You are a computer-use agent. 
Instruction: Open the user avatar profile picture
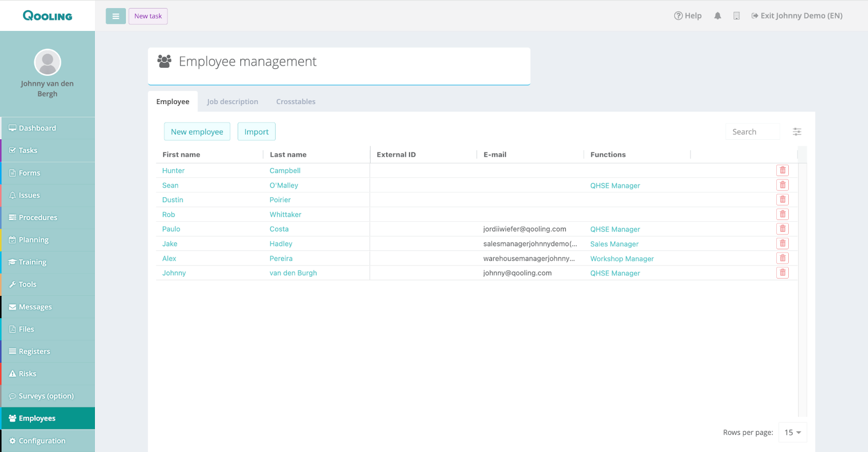click(x=48, y=62)
